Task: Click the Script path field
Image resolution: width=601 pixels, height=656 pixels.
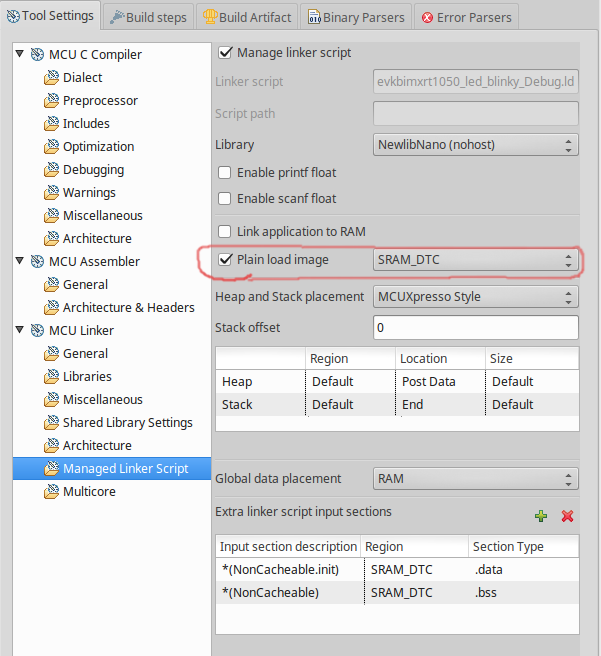Action: (476, 113)
